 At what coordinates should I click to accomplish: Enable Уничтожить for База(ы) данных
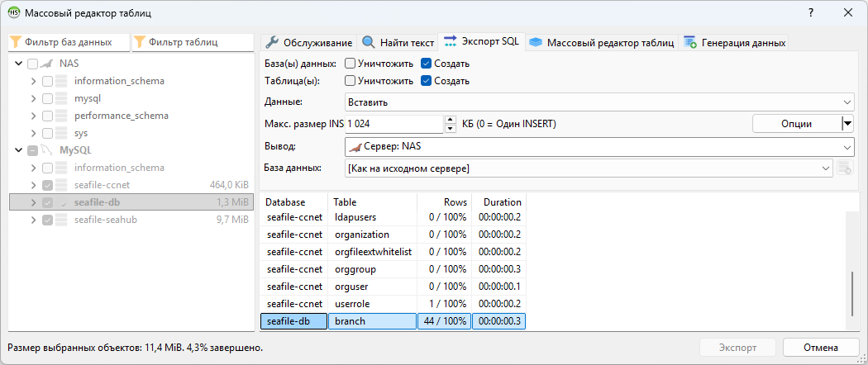tap(350, 64)
